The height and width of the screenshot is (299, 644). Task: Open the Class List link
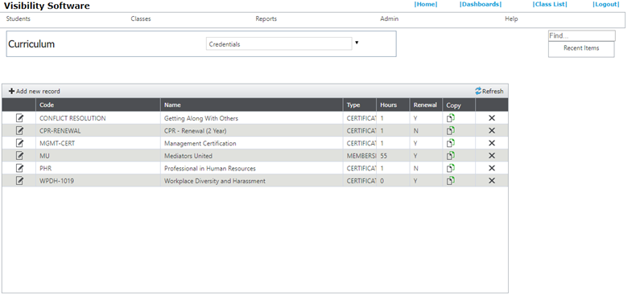(x=550, y=4)
